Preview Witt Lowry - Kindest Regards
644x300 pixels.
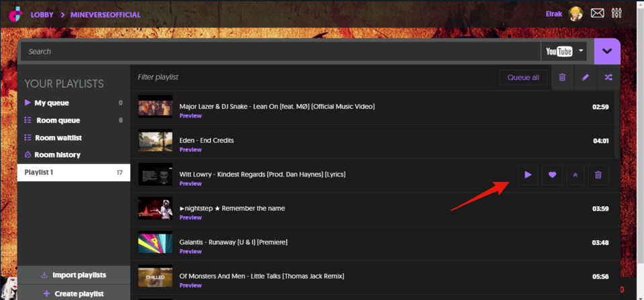(x=191, y=183)
